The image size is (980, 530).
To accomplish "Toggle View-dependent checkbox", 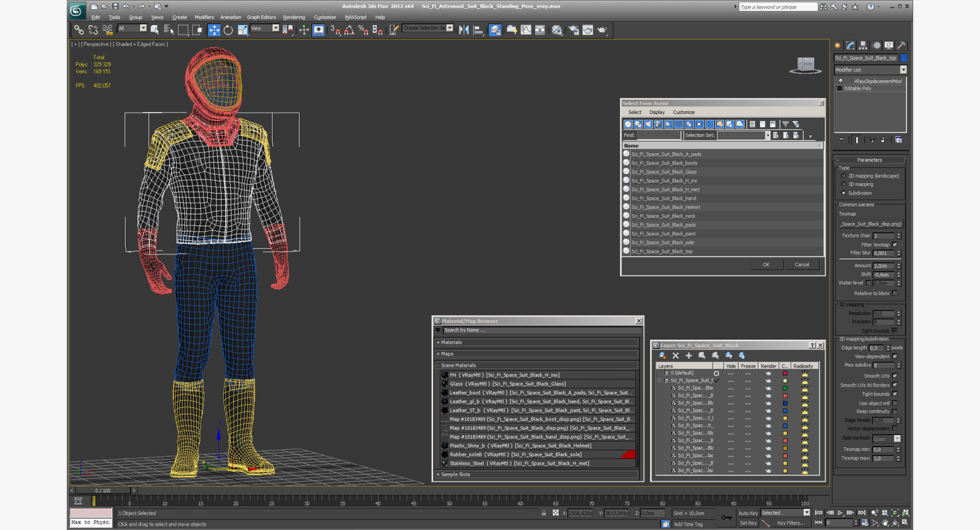I will [895, 356].
